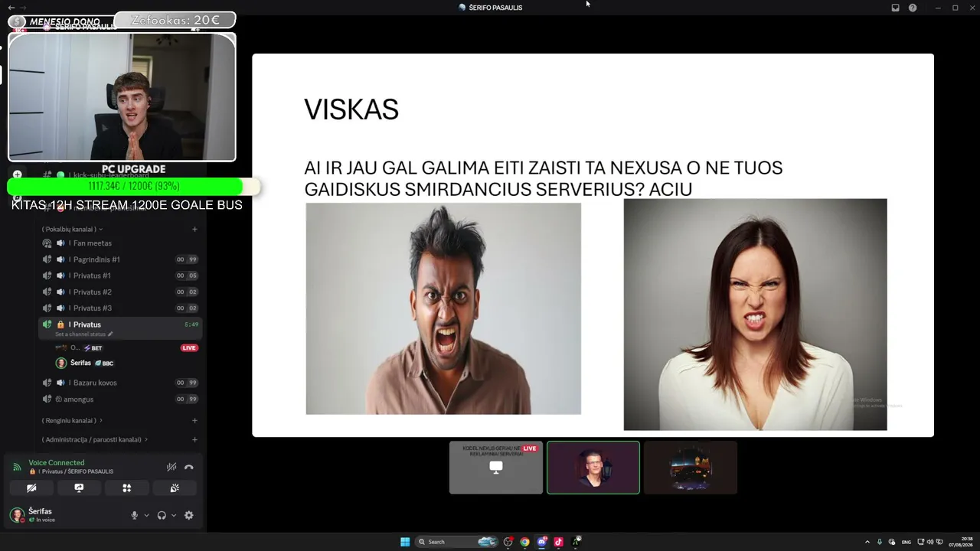Open TikTok from the taskbar

coord(558,542)
